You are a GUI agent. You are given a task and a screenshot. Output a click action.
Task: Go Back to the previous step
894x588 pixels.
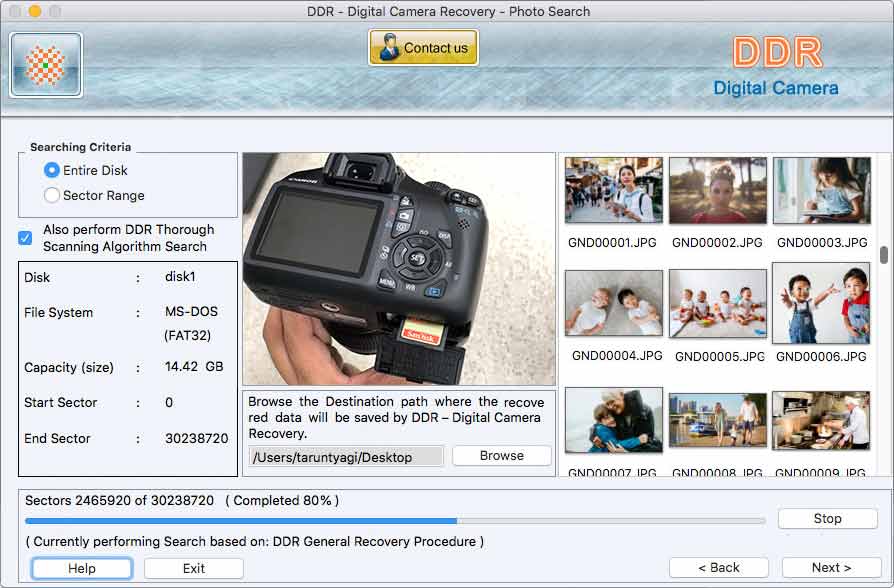(718, 568)
